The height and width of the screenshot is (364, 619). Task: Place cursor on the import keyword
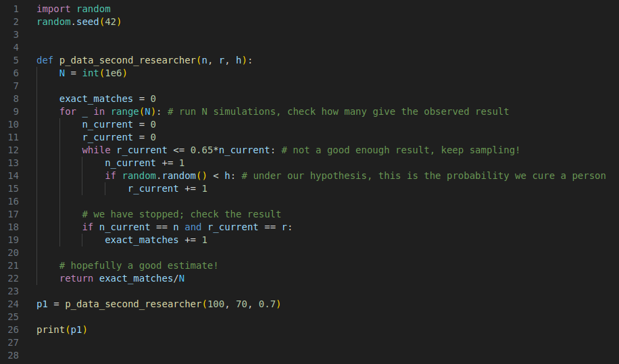pyautogui.click(x=53, y=9)
